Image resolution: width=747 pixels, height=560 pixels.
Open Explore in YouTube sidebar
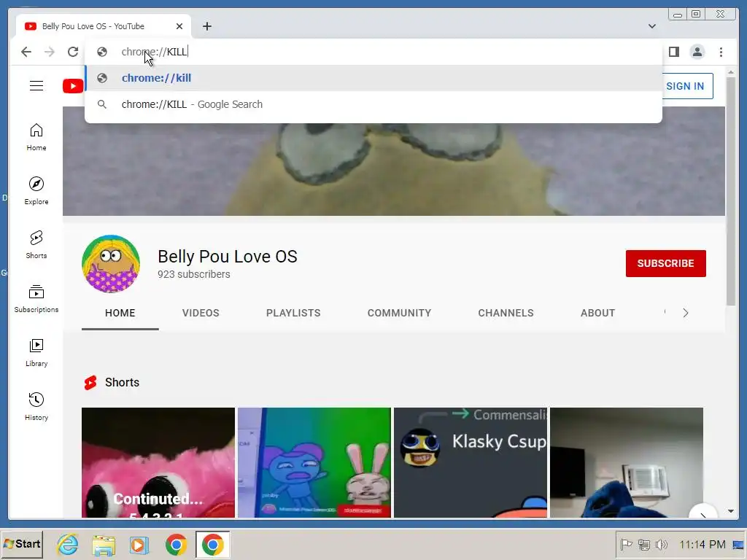tap(36, 191)
